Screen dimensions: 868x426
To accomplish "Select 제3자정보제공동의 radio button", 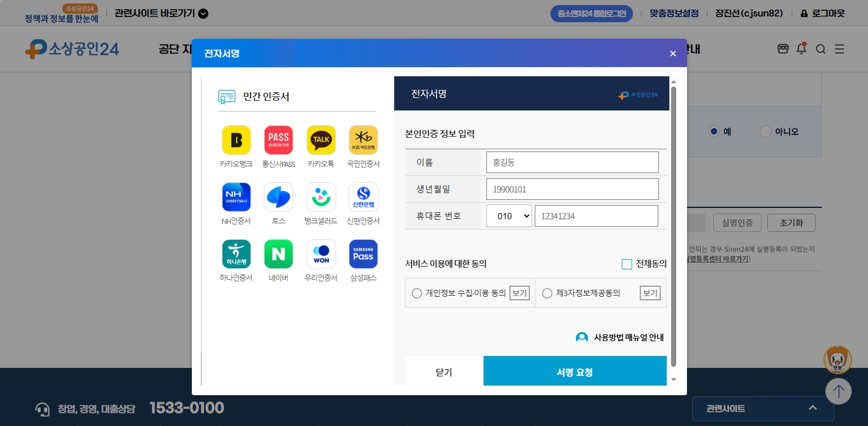I will click(547, 293).
